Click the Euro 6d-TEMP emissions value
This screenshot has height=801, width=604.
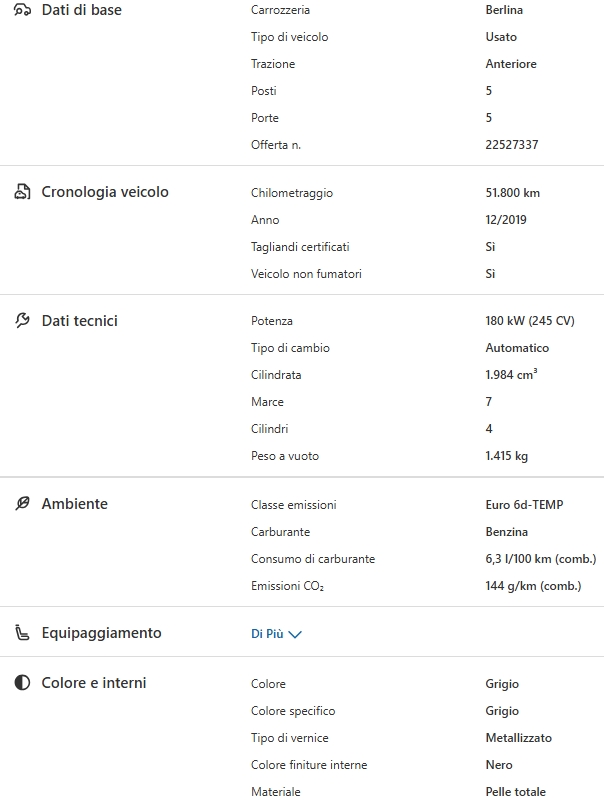coord(524,505)
